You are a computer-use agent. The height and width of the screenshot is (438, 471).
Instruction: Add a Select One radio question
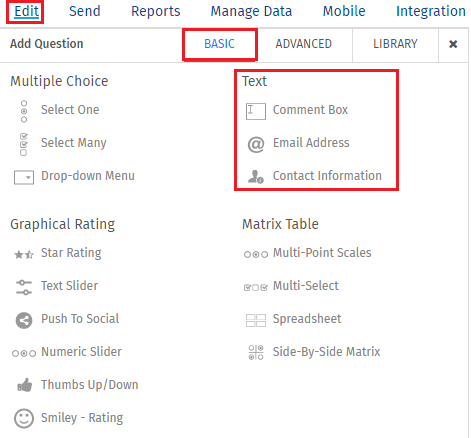tap(70, 110)
